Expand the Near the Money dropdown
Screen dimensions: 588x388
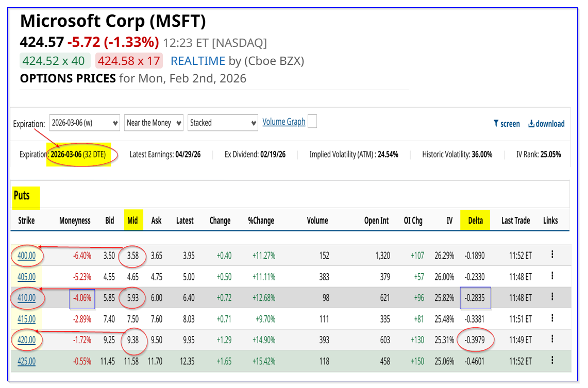(154, 123)
